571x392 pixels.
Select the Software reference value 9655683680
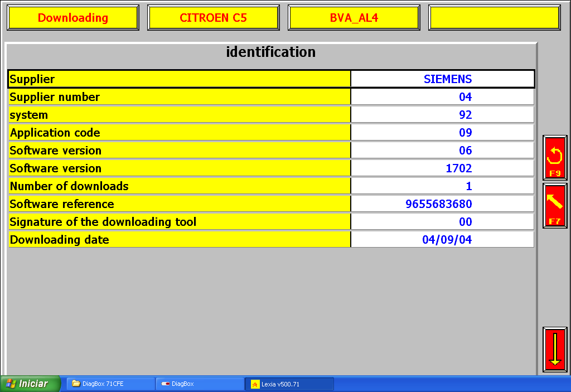443,204
